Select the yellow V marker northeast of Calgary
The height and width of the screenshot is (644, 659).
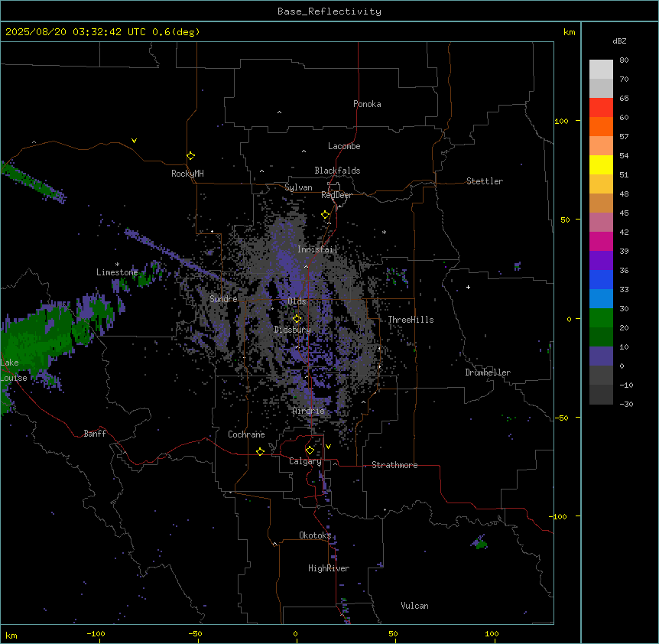pyautogui.click(x=328, y=447)
